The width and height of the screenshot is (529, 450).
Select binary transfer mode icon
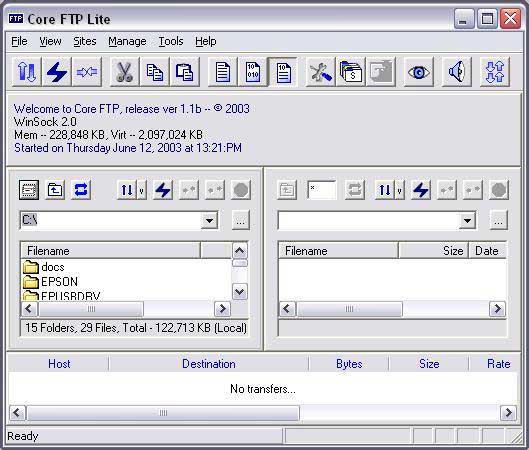(x=253, y=72)
